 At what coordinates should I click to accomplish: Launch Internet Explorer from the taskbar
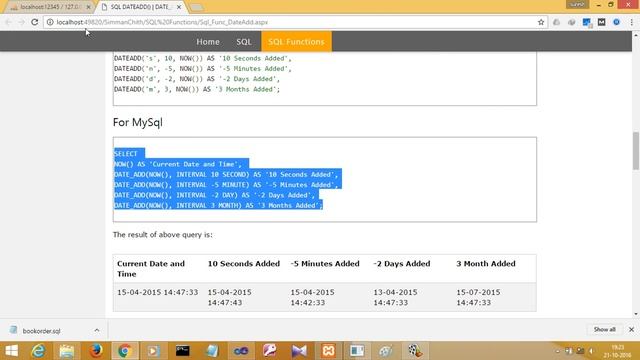point(38,351)
